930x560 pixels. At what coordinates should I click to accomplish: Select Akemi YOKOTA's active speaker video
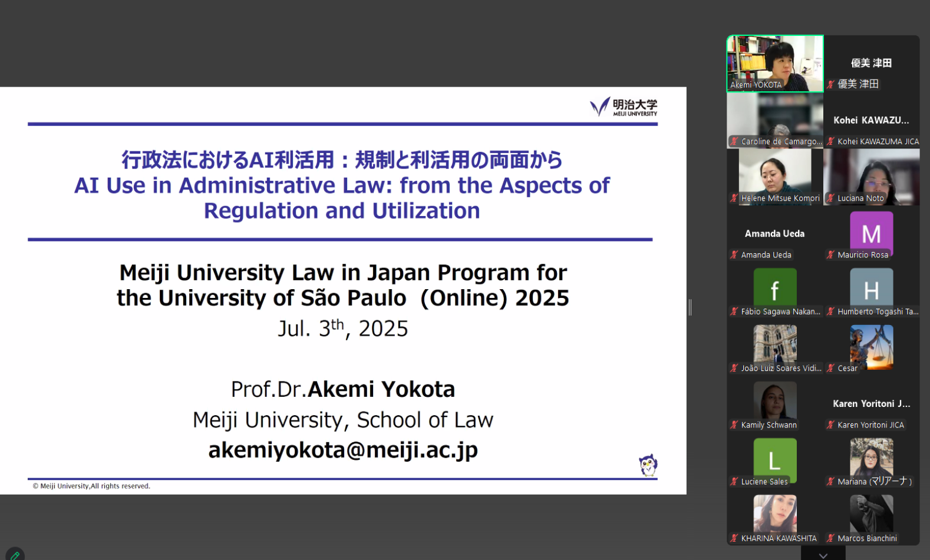tap(775, 64)
